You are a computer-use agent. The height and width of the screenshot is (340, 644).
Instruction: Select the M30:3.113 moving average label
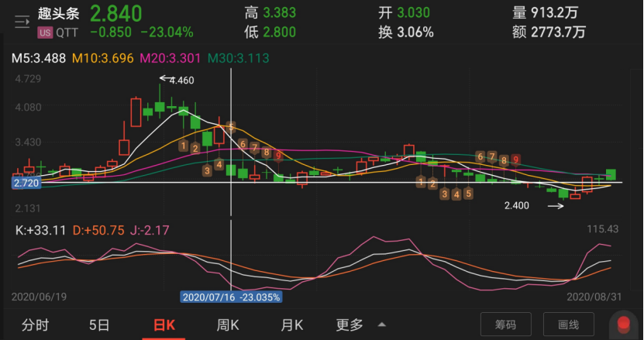238,58
